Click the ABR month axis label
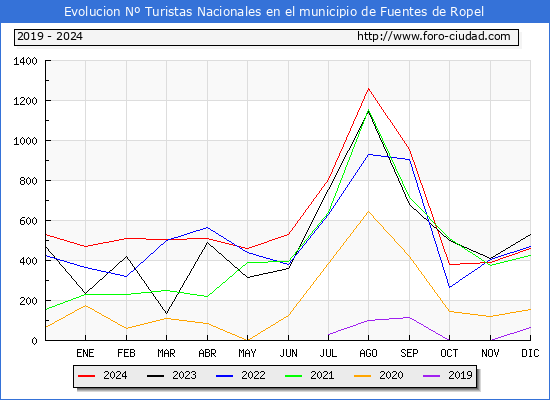 coord(207,353)
